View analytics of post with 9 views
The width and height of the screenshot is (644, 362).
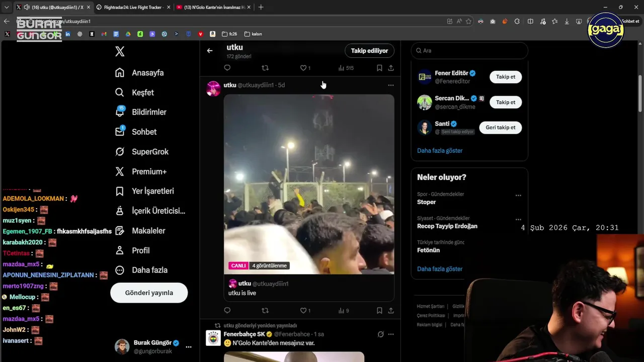pyautogui.click(x=344, y=311)
